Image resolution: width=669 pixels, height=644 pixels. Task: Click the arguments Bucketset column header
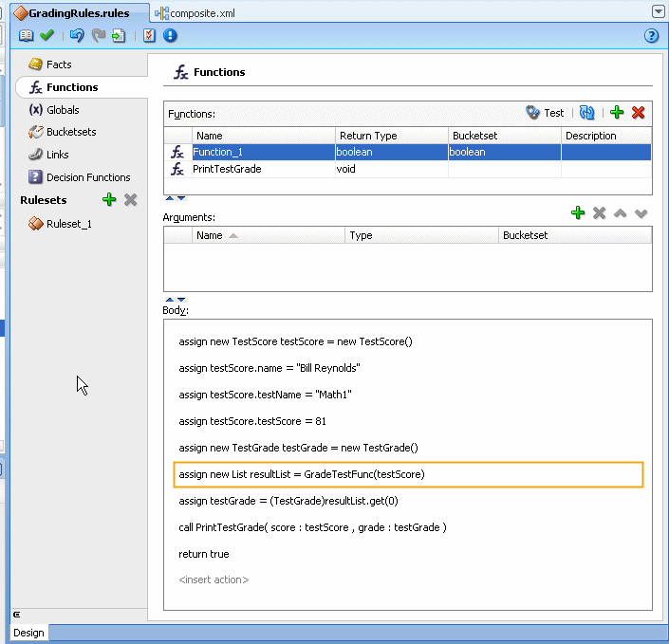coord(575,235)
